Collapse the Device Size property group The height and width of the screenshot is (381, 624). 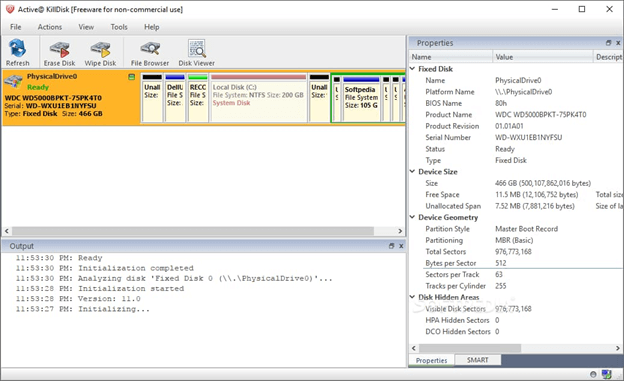413,172
